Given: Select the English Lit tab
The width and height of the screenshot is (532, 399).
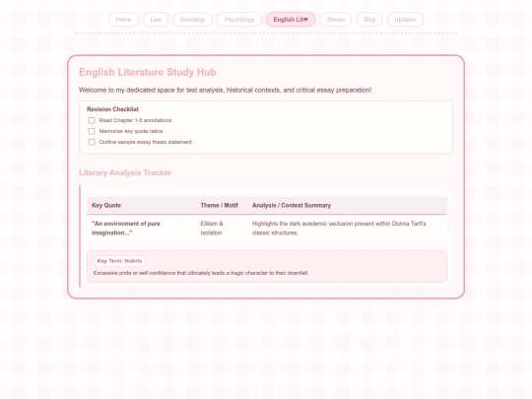Looking at the screenshot, I should click(x=291, y=20).
